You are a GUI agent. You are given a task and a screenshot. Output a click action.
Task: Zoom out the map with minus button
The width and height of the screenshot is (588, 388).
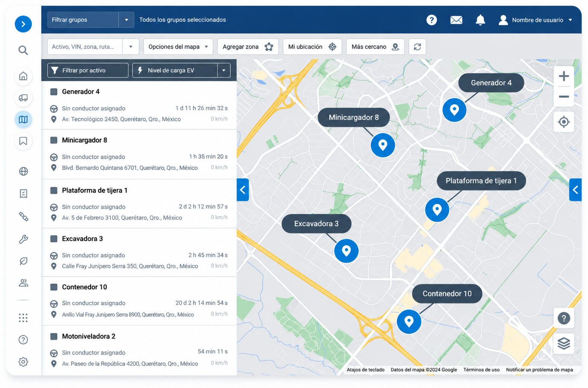pyautogui.click(x=564, y=97)
